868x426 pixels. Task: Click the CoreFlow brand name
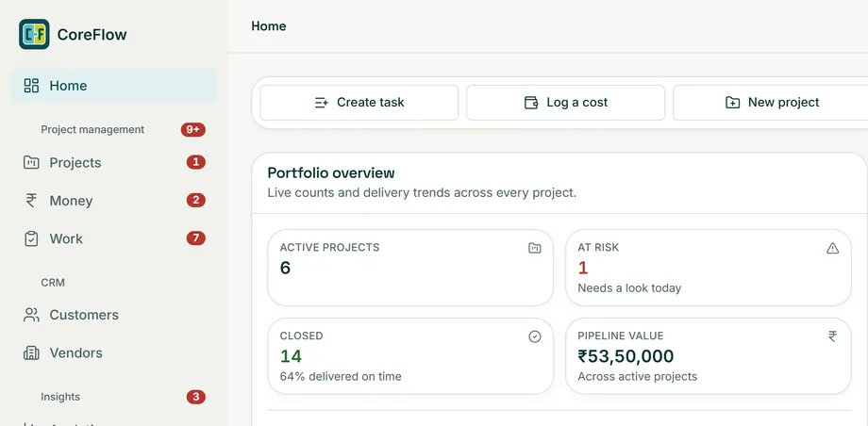92,34
